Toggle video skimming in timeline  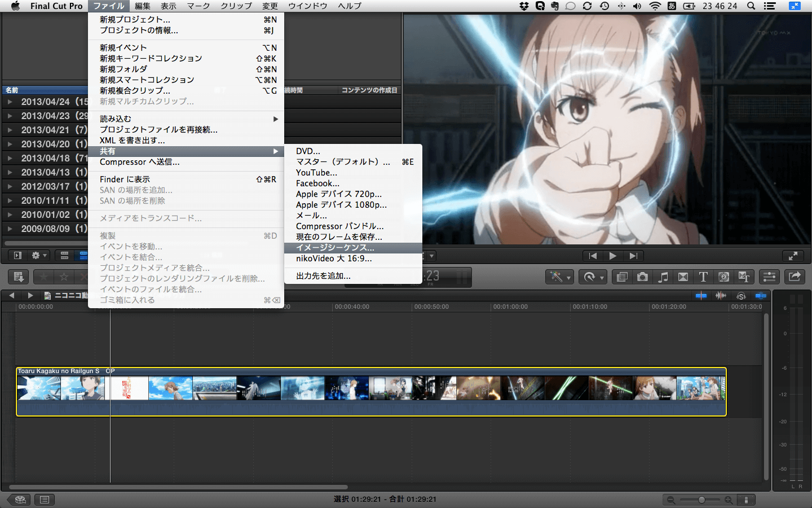pyautogui.click(x=701, y=295)
